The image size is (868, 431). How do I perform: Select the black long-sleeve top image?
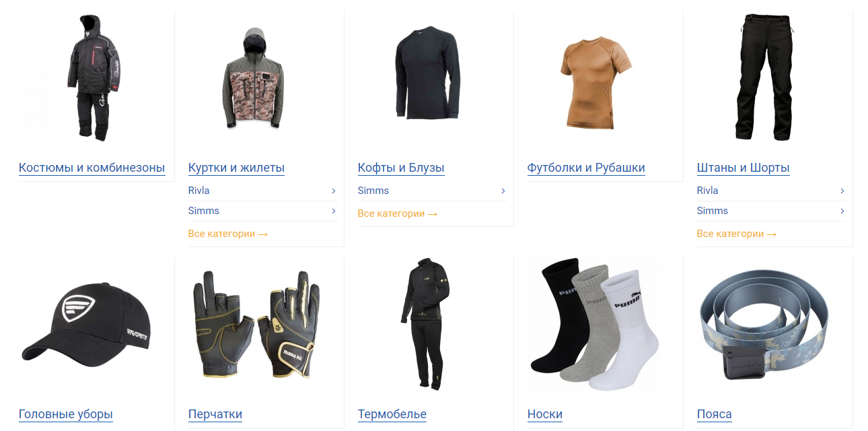pos(427,73)
